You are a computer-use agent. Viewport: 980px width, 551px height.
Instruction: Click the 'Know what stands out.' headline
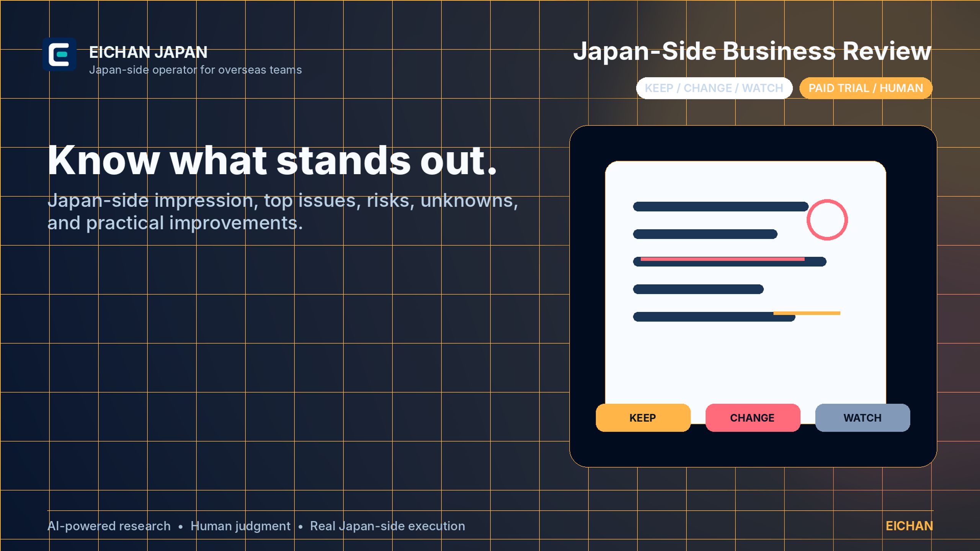coord(272,160)
